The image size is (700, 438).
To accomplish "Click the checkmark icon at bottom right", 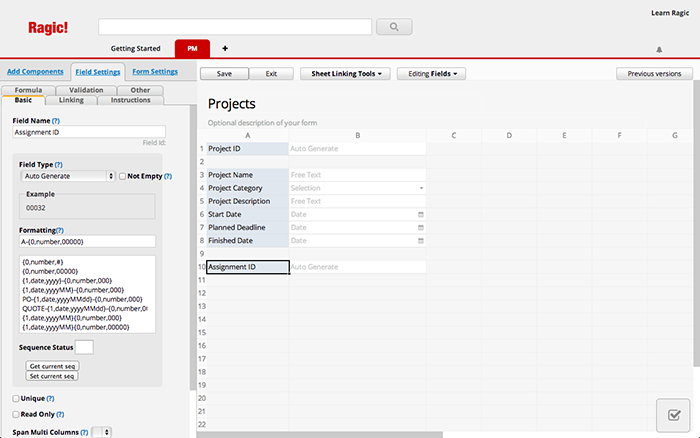I will point(674,415).
